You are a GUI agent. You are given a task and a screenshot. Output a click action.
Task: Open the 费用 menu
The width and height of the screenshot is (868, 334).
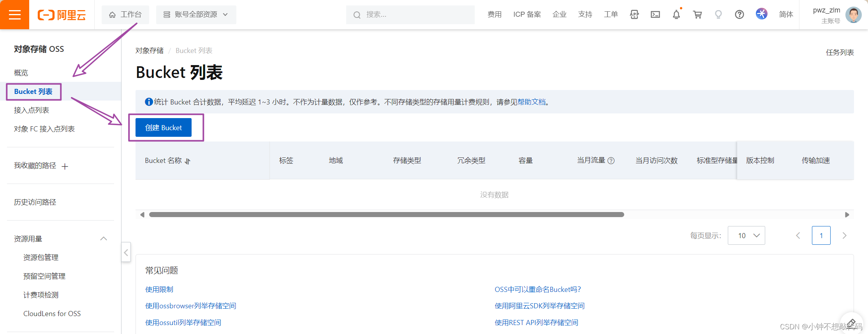pos(495,15)
